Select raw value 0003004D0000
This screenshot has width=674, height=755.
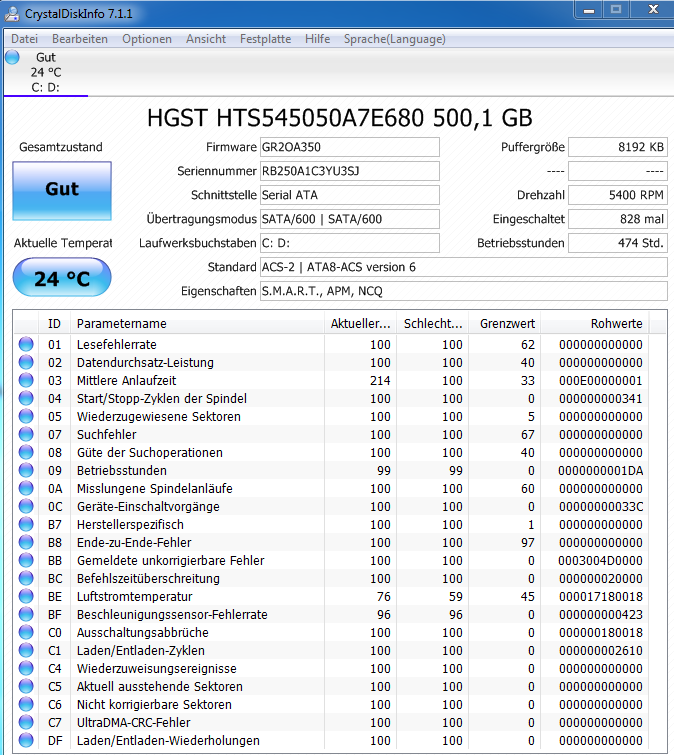(601, 561)
